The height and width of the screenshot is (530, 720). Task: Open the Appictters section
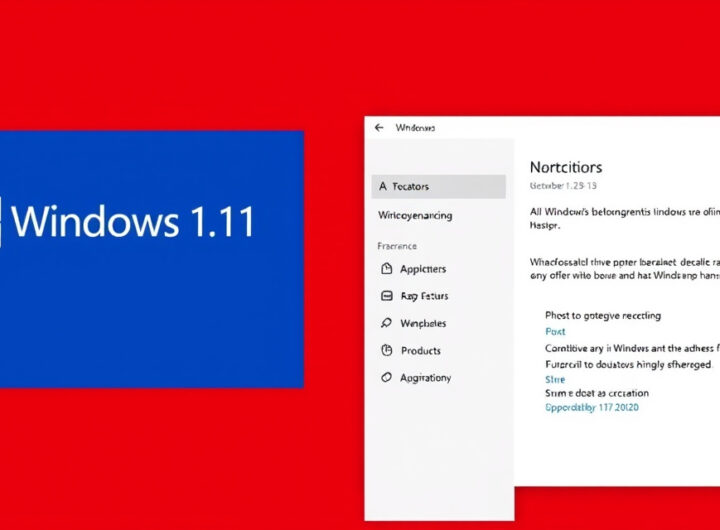click(x=423, y=269)
